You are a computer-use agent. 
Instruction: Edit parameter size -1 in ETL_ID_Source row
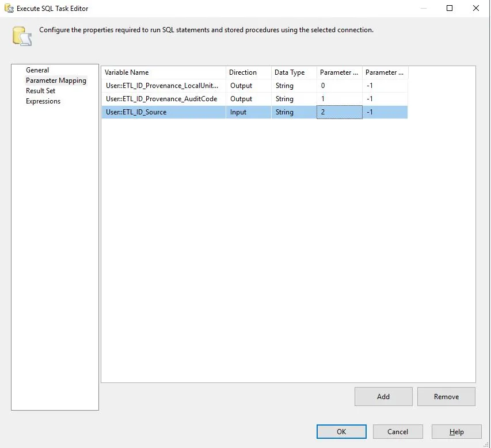tap(385, 112)
